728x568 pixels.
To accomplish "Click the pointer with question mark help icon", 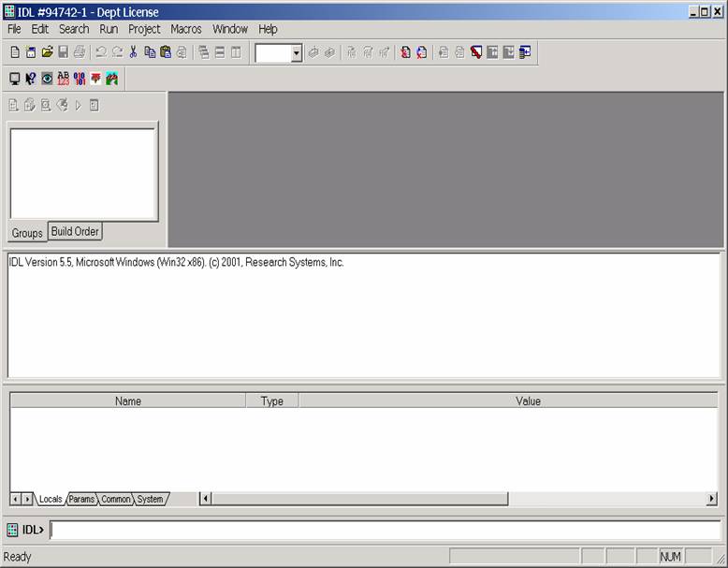I will click(31, 79).
